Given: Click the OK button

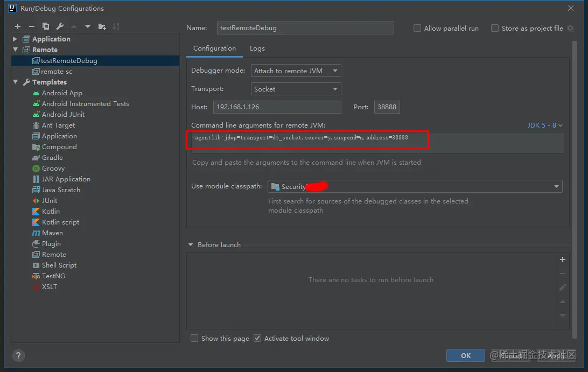Looking at the screenshot, I should coord(465,355).
